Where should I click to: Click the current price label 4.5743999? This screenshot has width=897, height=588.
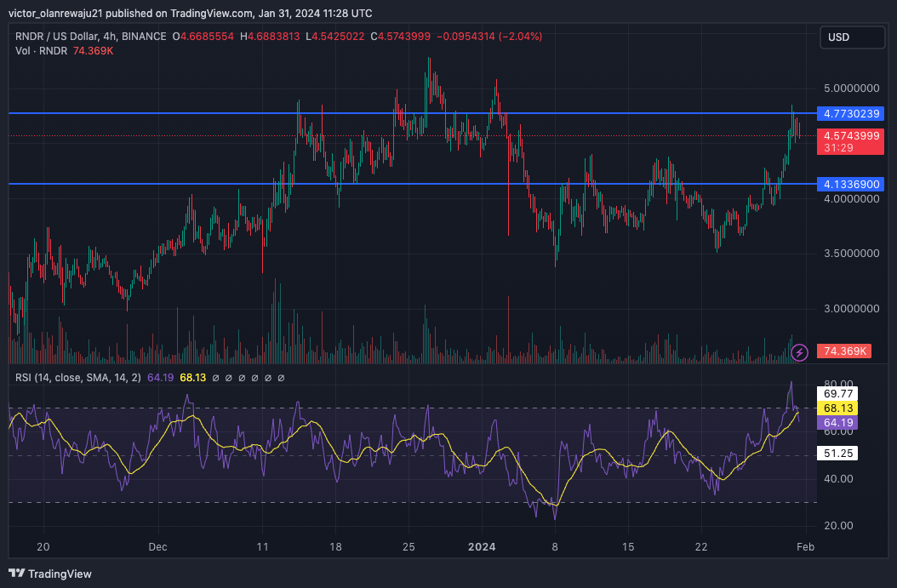(850, 136)
